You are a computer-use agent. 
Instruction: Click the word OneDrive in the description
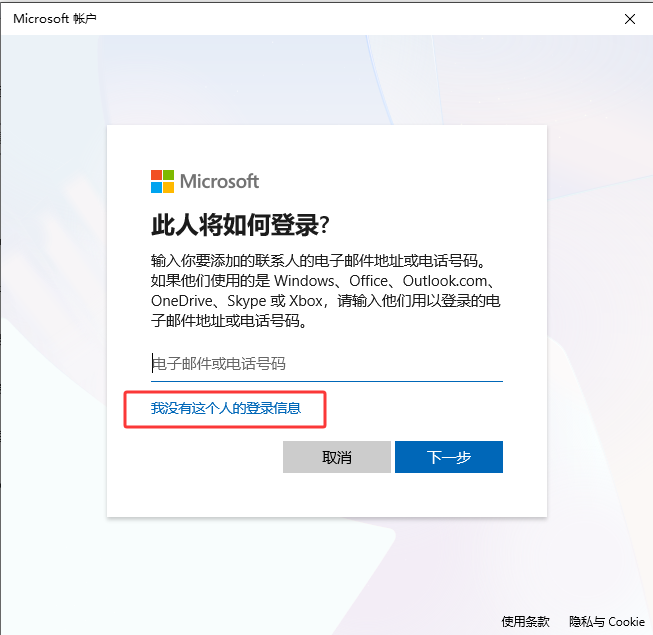[182, 301]
